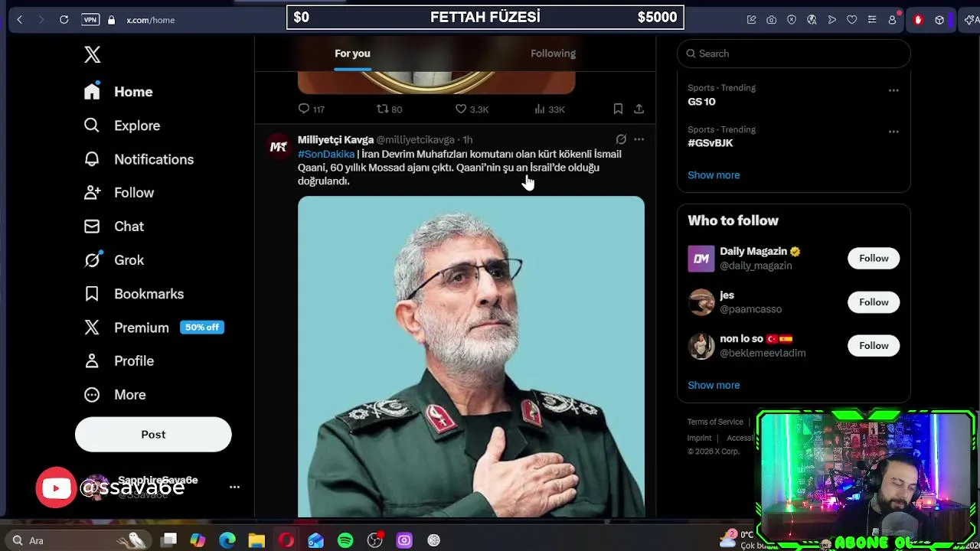Click heart bookmark icon in toolbar
This screenshot has height=551, width=980.
pyautogui.click(x=851, y=20)
